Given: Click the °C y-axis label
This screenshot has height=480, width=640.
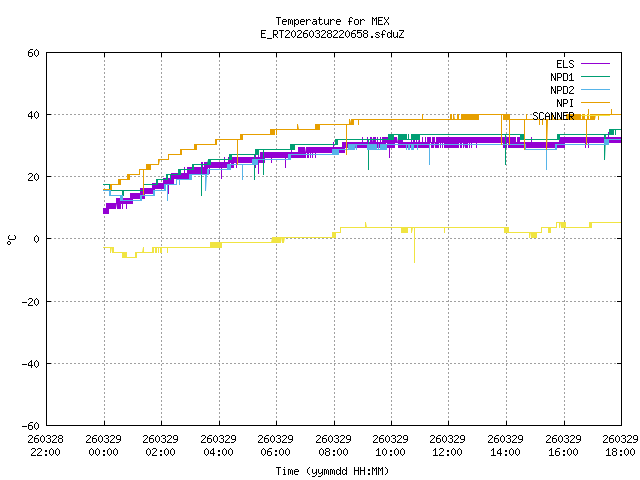Looking at the screenshot, I should (11, 239).
